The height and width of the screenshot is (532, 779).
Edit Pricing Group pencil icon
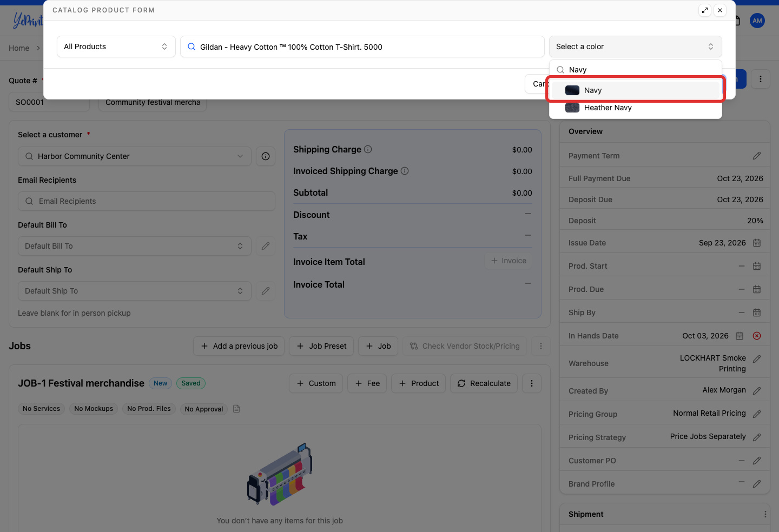(x=757, y=414)
